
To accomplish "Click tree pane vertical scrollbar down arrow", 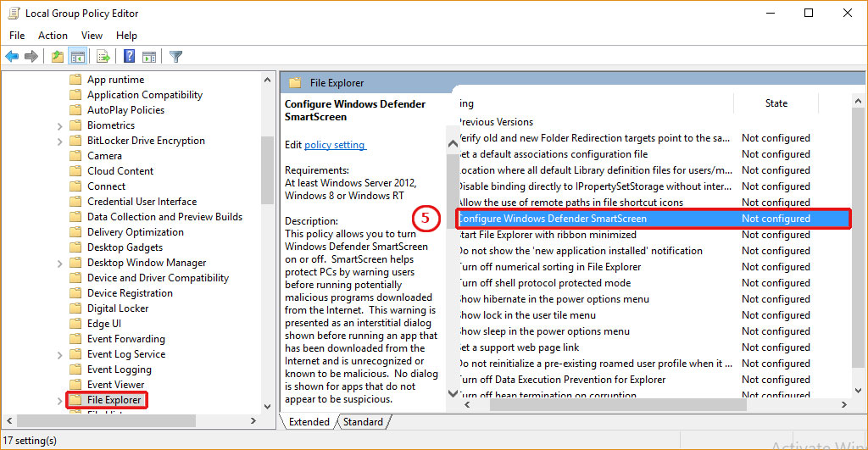I will coord(267,406).
